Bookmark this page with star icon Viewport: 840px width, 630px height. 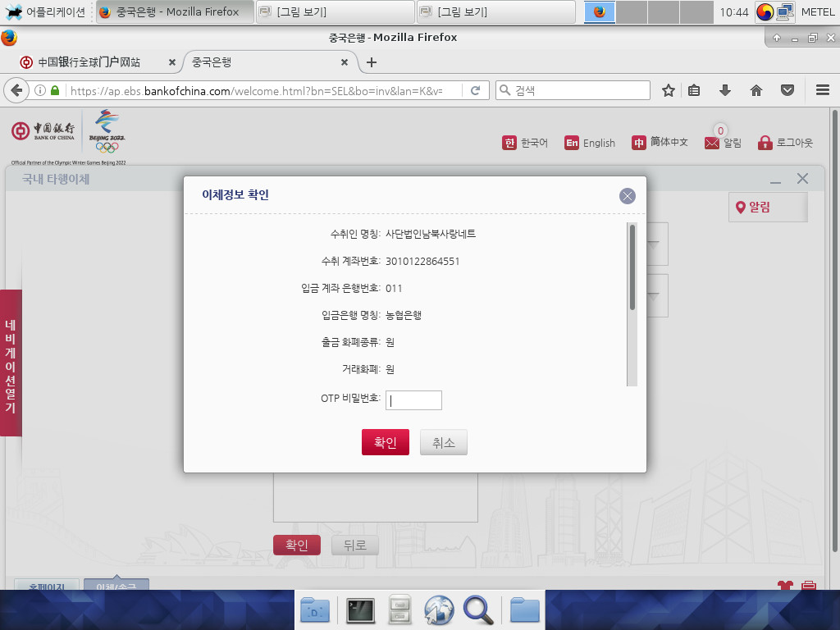[669, 90]
